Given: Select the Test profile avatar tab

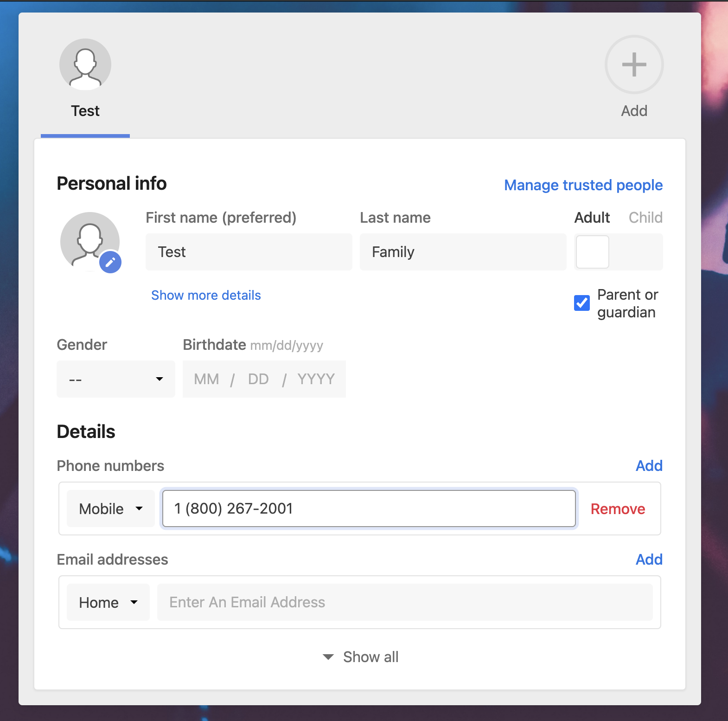Looking at the screenshot, I should click(x=85, y=65).
